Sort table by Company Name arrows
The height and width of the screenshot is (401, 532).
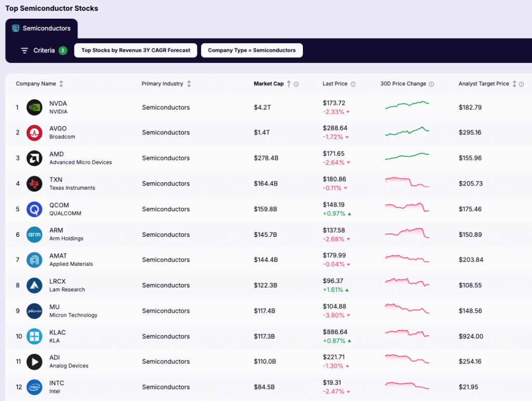pos(61,84)
